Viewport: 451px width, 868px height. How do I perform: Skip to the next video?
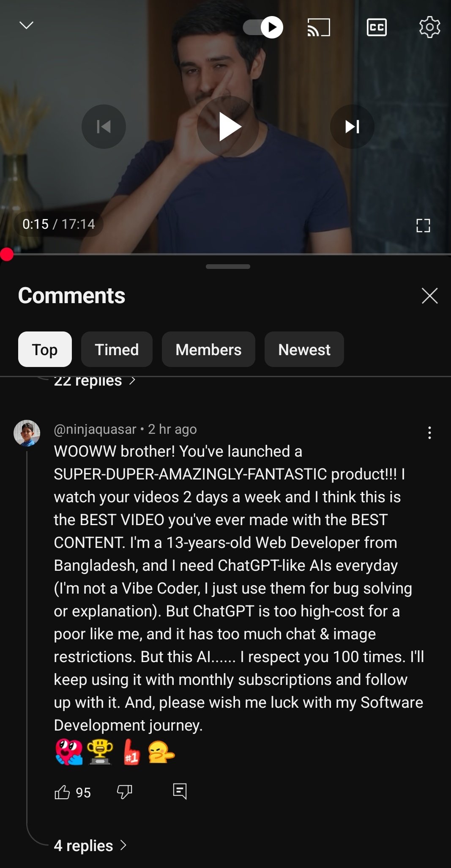[352, 127]
